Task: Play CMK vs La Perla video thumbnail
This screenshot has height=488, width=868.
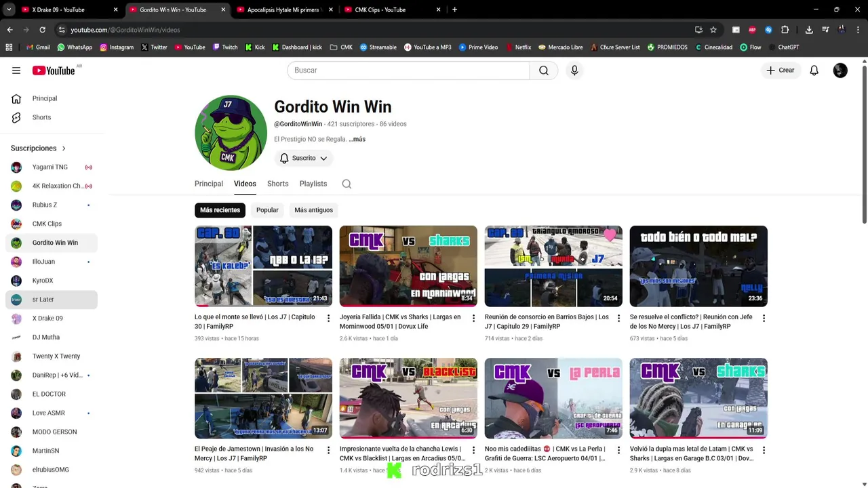Action: point(553,399)
